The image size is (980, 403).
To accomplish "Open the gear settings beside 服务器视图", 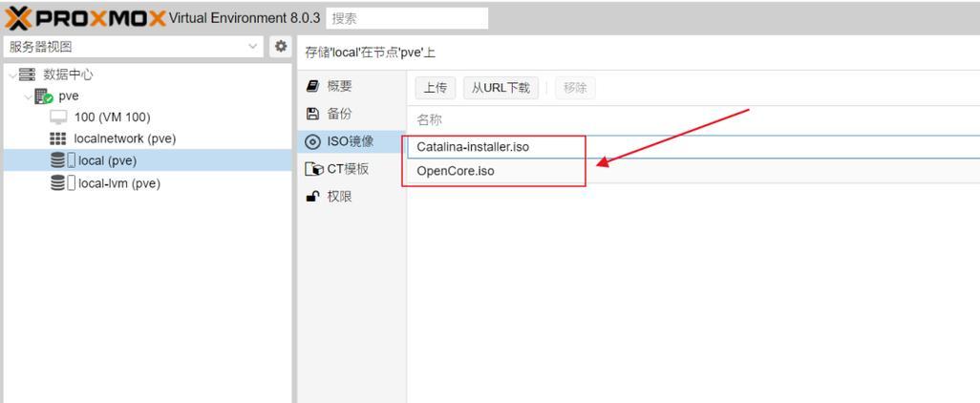I will pos(281,46).
